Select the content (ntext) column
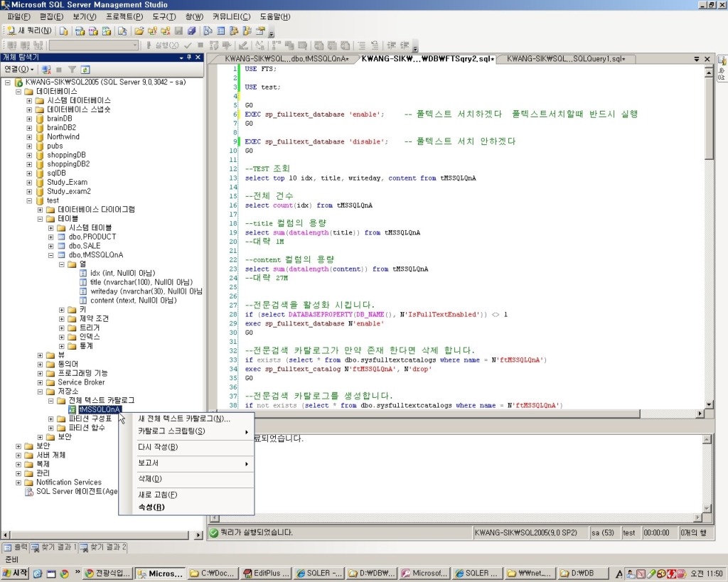This screenshot has width=728, height=582. click(133, 301)
